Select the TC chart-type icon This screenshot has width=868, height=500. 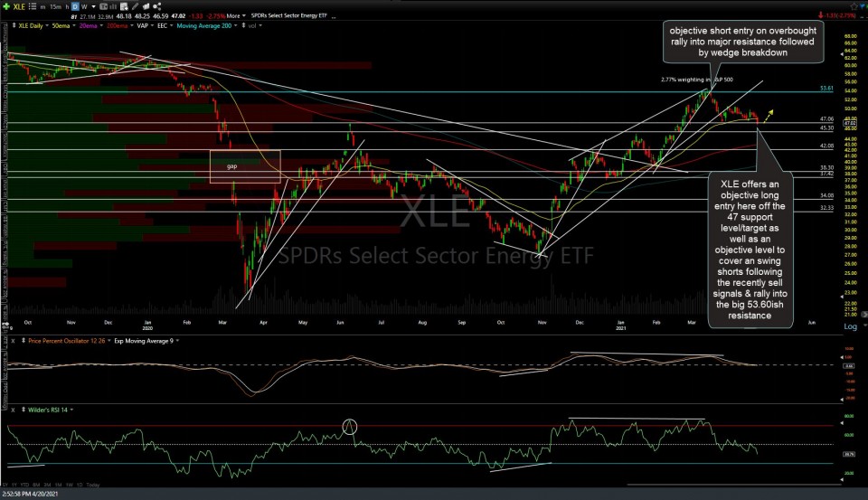(103, 6)
